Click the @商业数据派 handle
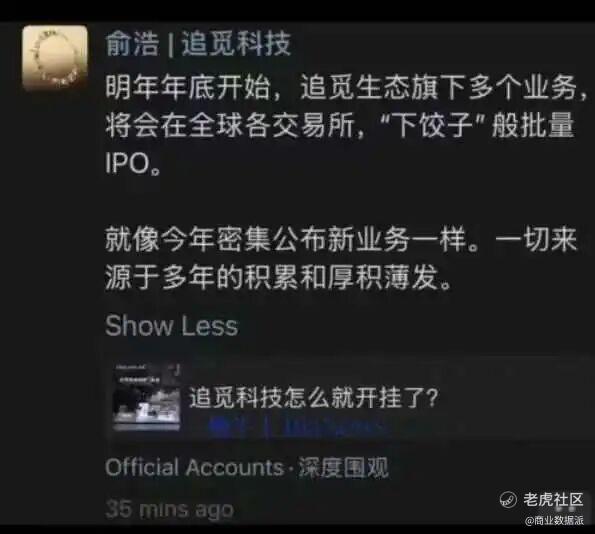Viewport: 595px width, 534px height. pyautogui.click(x=554, y=521)
